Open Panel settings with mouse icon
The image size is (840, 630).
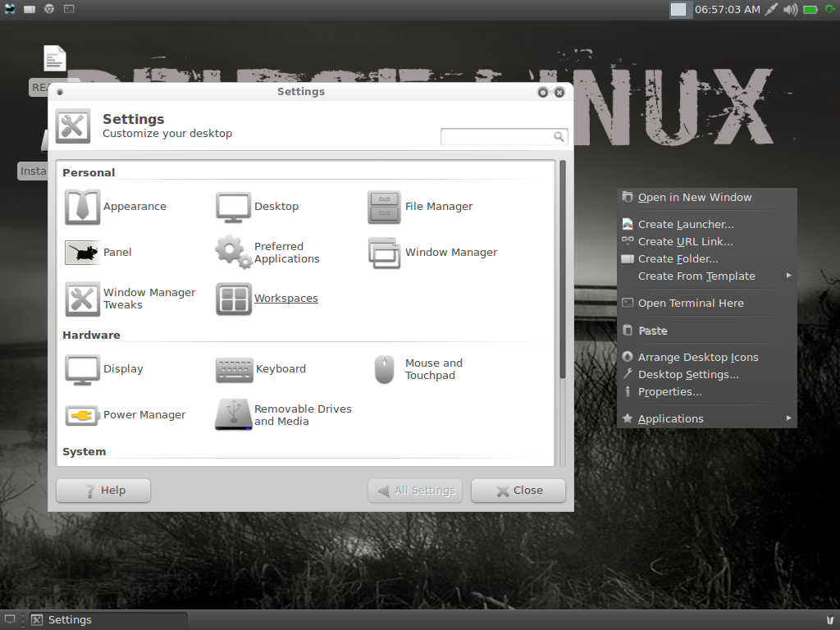click(x=82, y=253)
